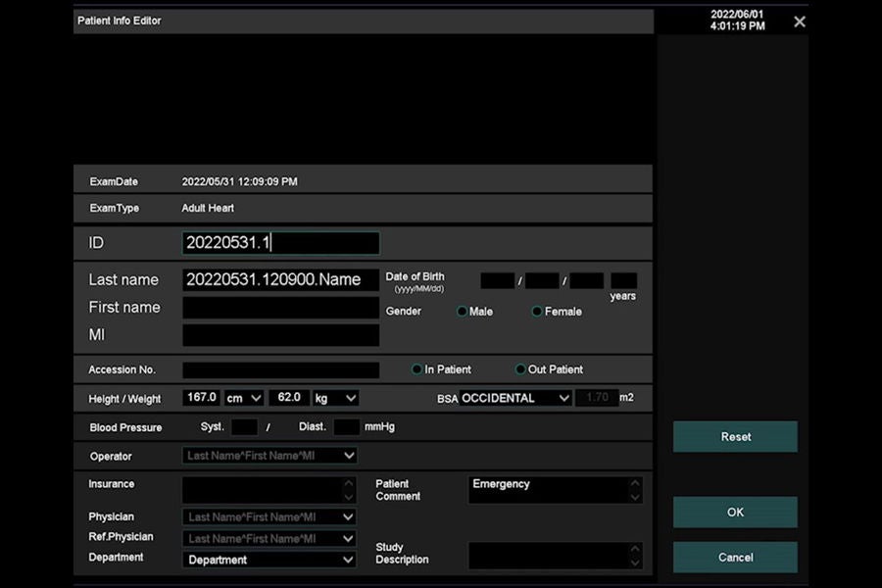Expand the Department dropdown

(x=270, y=560)
